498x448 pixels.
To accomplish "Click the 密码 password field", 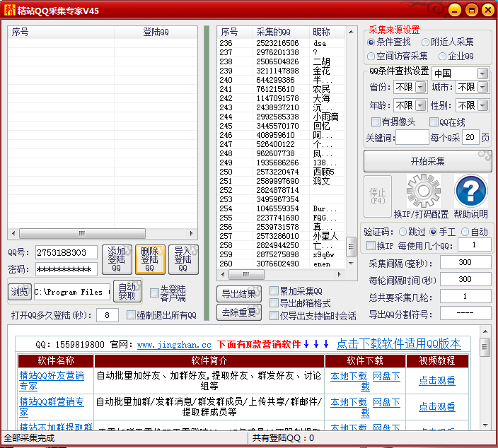I will point(66,269).
